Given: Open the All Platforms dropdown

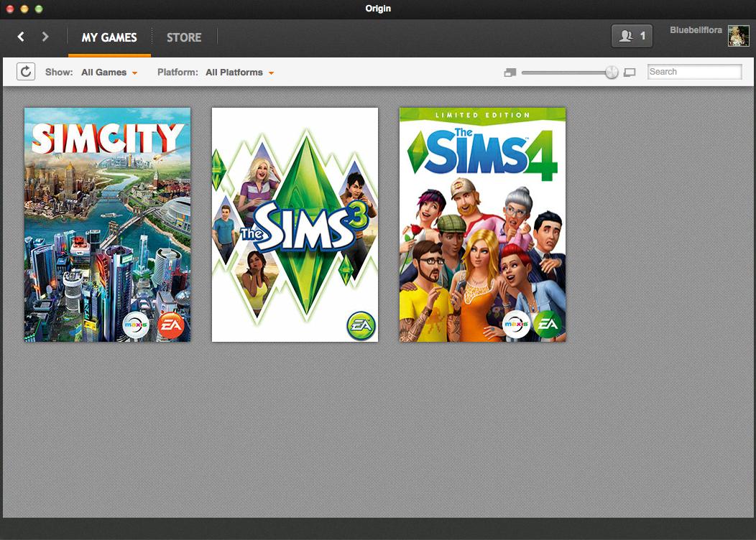Looking at the screenshot, I should coord(239,73).
